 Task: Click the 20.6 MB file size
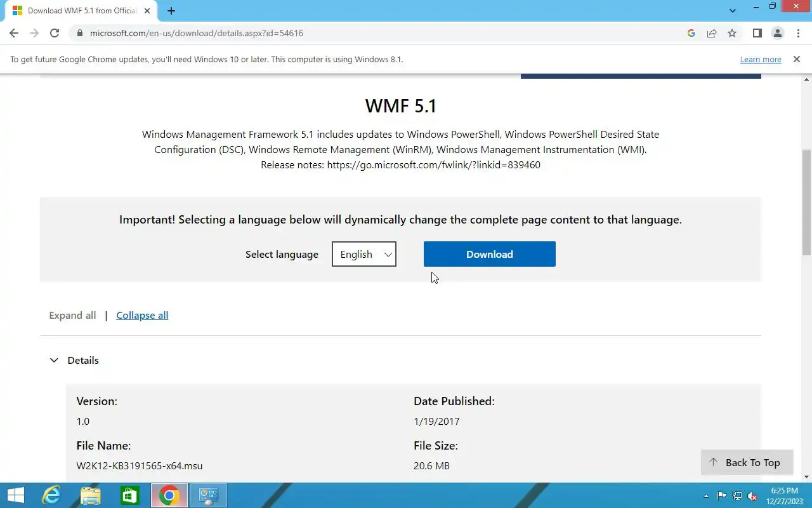point(431,466)
